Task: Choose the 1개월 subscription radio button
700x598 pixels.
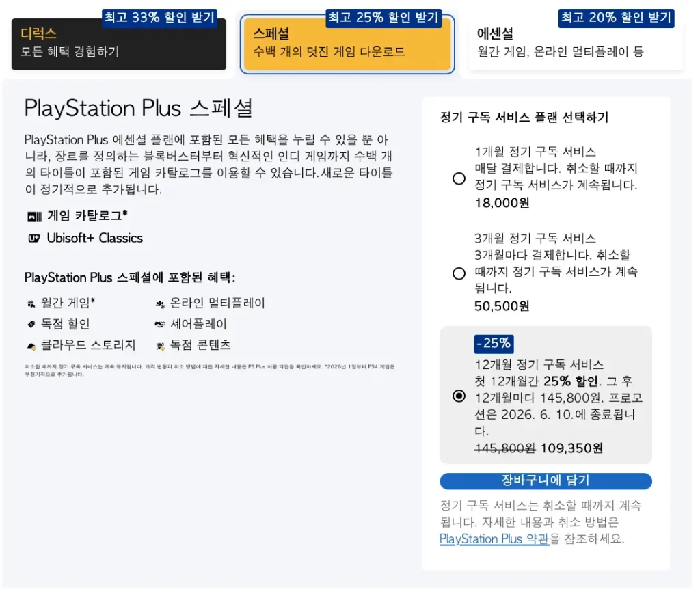Action: 459,178
